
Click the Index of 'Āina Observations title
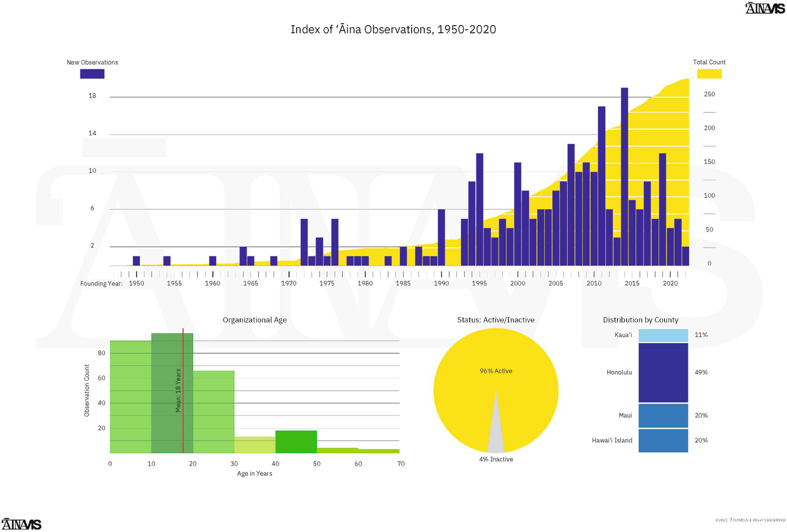(393, 30)
